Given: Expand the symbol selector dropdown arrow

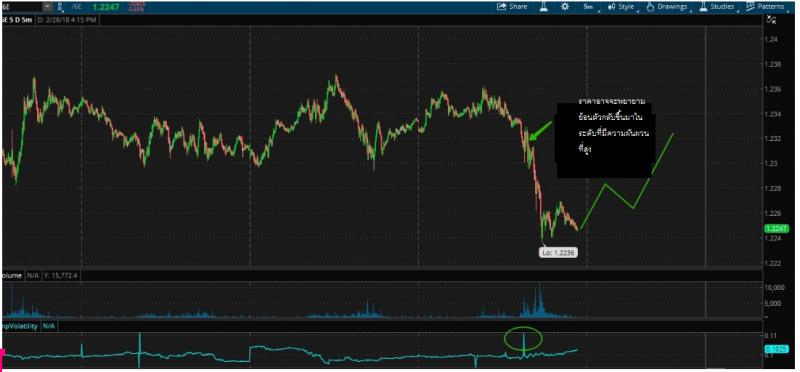Looking at the screenshot, I should (x=47, y=7).
